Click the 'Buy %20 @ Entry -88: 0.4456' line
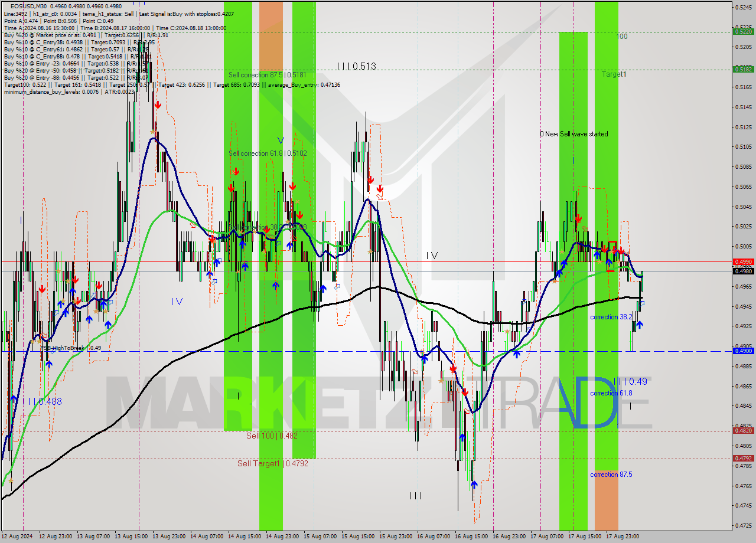Image resolution: width=756 pixels, height=543 pixels. [41, 77]
